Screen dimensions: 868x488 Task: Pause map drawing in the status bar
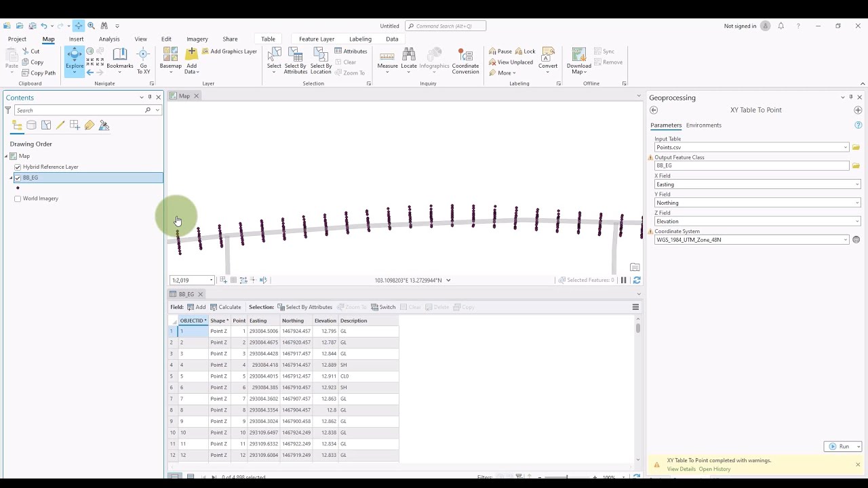tap(624, 280)
